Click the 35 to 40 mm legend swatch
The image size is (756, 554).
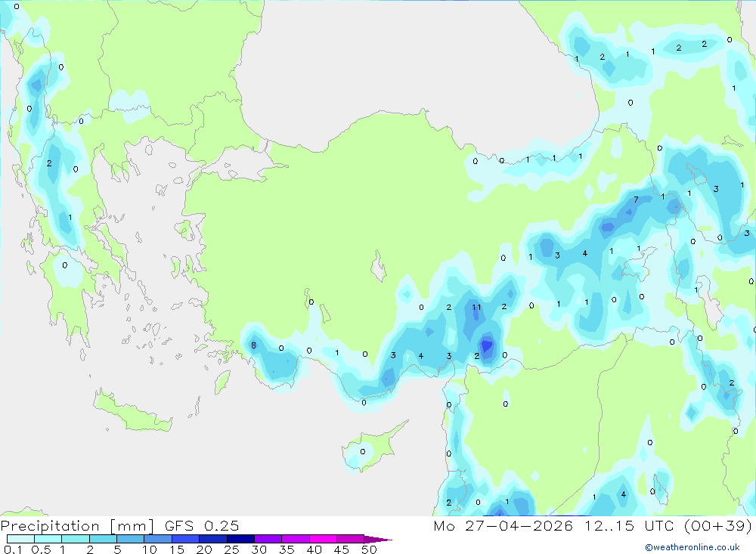click(x=295, y=539)
